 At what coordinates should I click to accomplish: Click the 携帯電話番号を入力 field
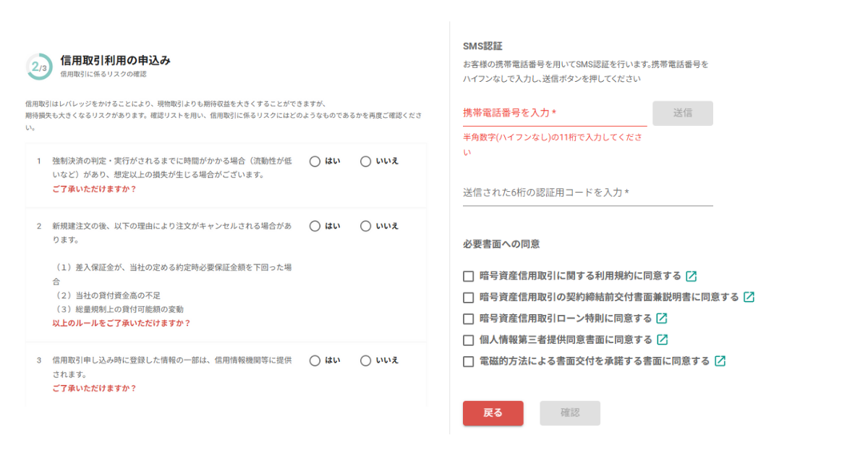coord(555,113)
